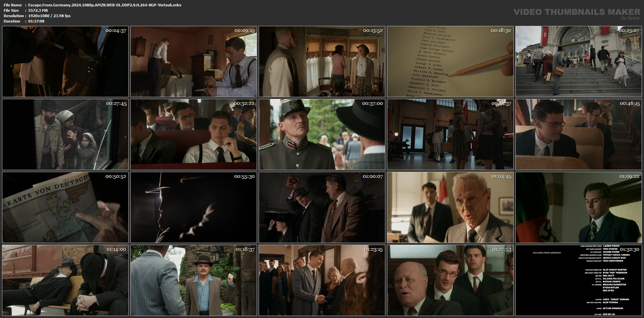Select the officer frame at 00:37:00

click(322, 134)
